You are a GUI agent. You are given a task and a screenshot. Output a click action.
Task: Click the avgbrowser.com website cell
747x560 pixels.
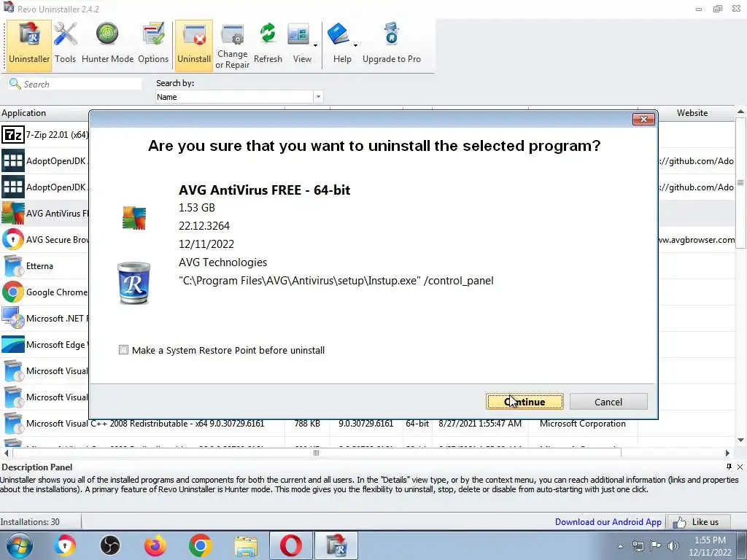point(697,239)
